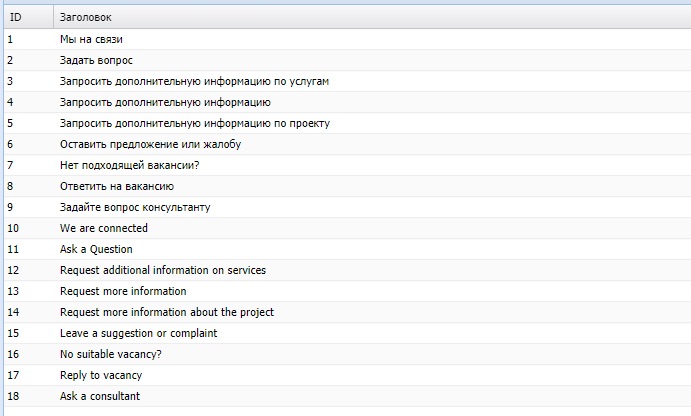Select row with ID 13

[x=123, y=291]
